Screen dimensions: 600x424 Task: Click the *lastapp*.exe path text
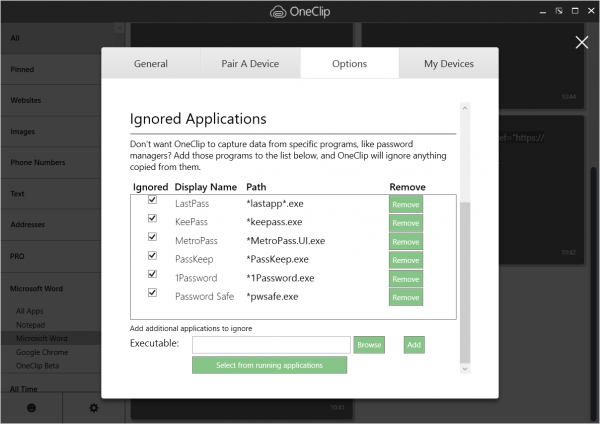coord(275,204)
